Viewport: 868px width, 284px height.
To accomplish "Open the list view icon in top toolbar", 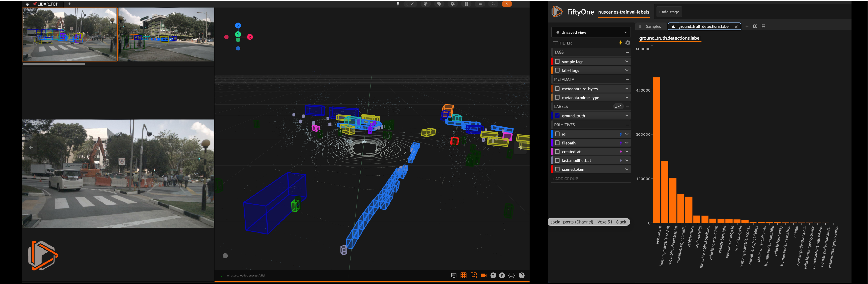I will click(480, 4).
